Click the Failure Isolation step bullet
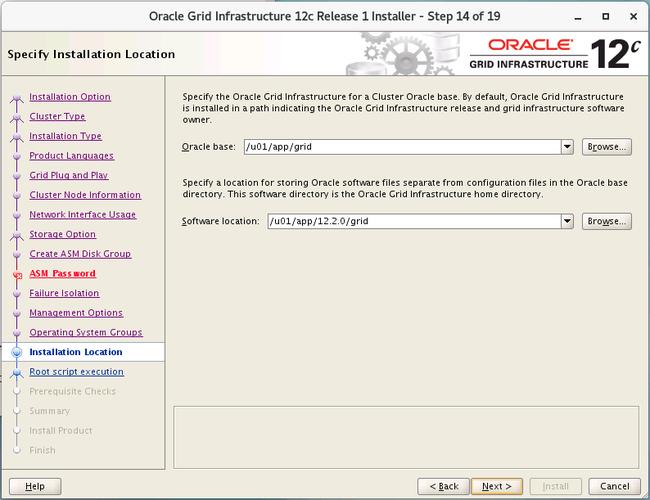The height and width of the screenshot is (500, 650). coord(17,294)
